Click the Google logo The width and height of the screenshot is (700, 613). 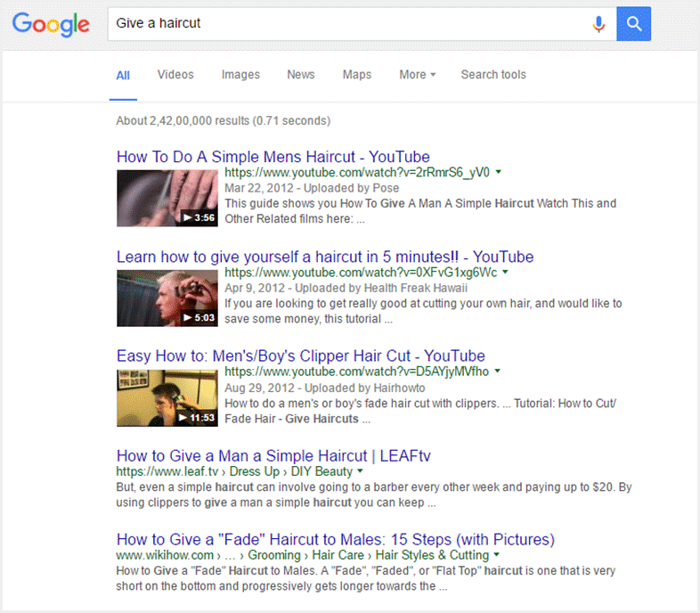pyautogui.click(x=51, y=24)
